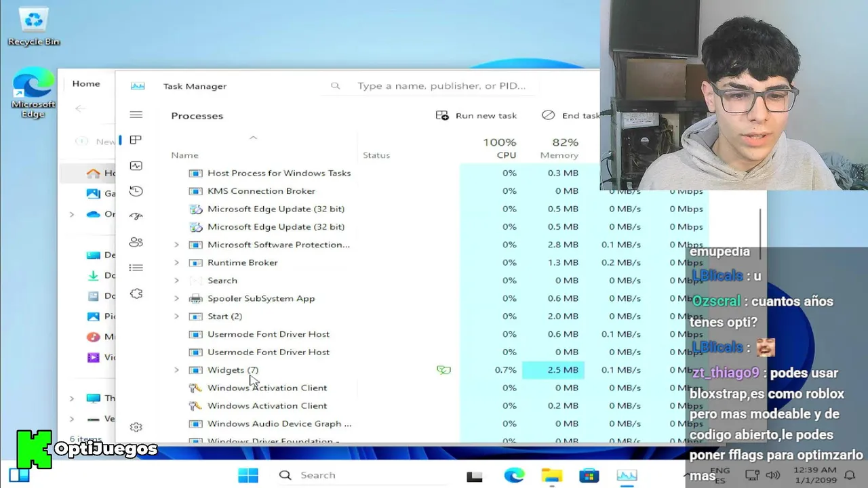Click the Widgets 2.5 MB memory cell
868x488 pixels.
click(553, 370)
